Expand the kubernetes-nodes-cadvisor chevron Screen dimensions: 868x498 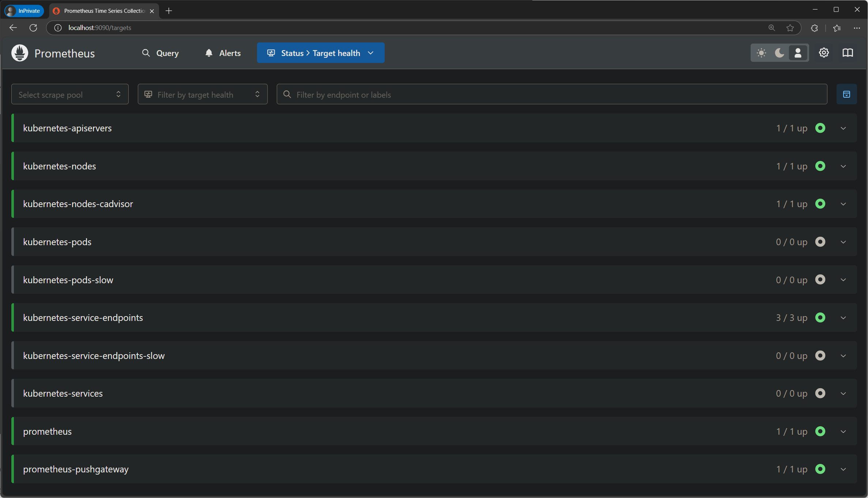click(x=844, y=204)
